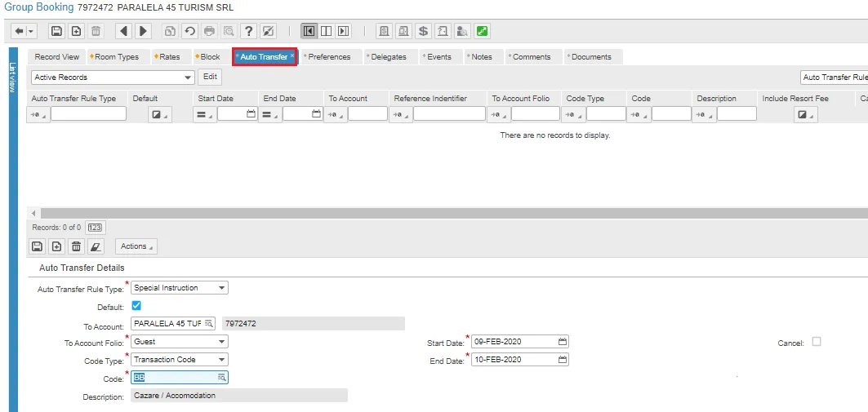Save the record using top toolbar

pos(56,31)
